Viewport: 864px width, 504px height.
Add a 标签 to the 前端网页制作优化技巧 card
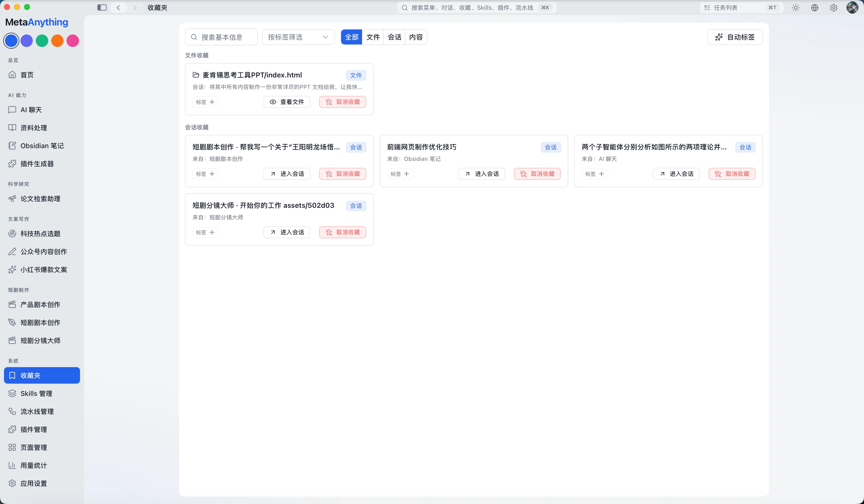click(400, 174)
